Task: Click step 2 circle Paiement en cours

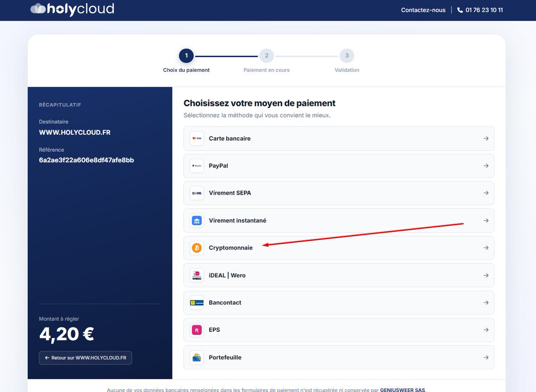Action: pyautogui.click(x=267, y=56)
